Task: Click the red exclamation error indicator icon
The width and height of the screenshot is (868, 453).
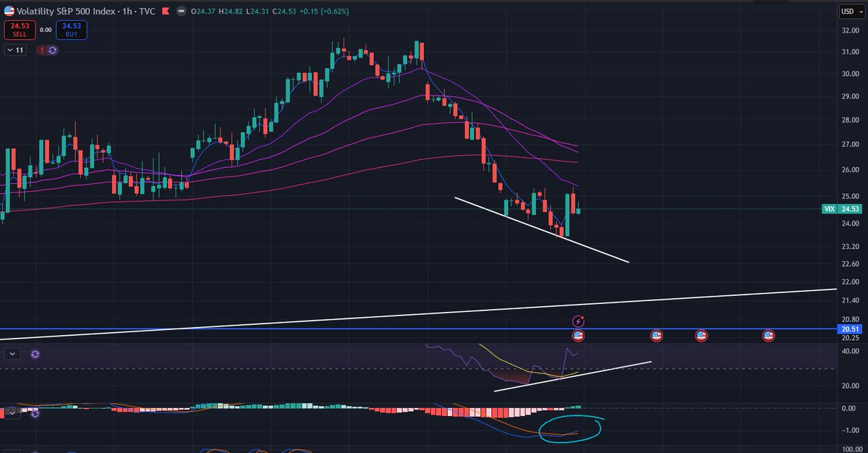Action: click(42, 50)
